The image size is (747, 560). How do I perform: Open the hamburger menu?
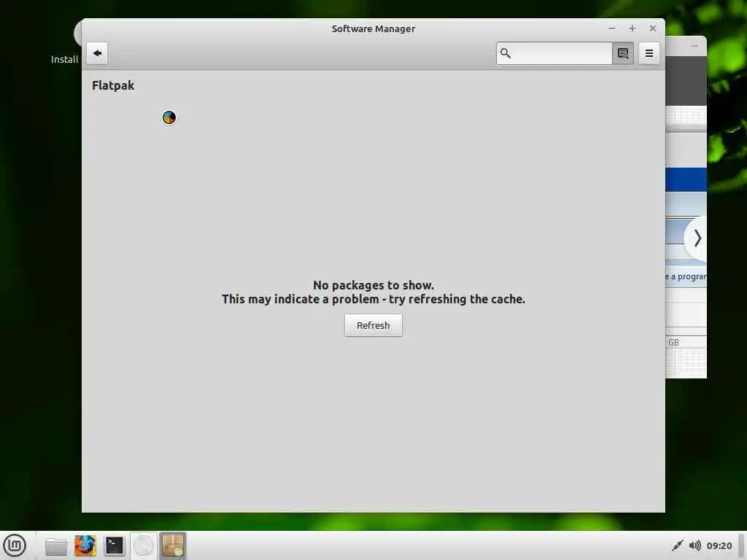(649, 53)
